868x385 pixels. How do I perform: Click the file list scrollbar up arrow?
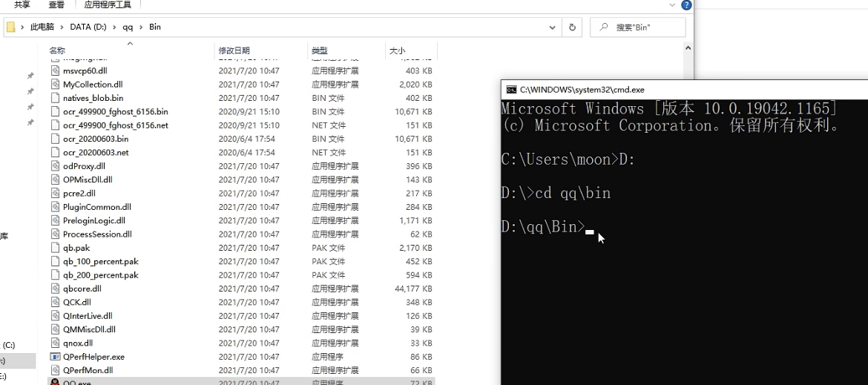[x=688, y=49]
